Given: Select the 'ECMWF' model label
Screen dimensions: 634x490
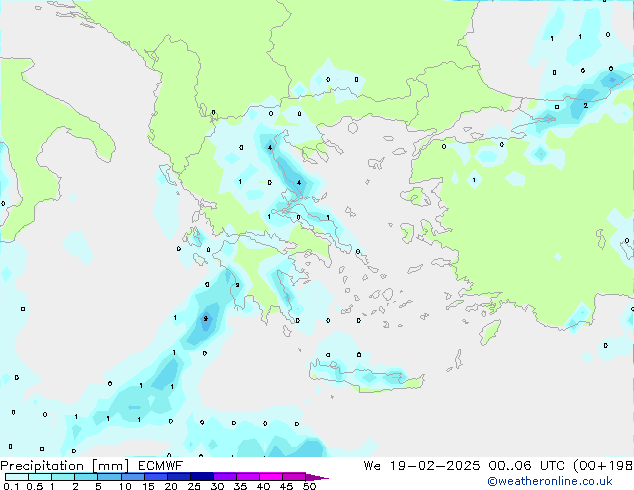Looking at the screenshot, I should click(161, 466).
